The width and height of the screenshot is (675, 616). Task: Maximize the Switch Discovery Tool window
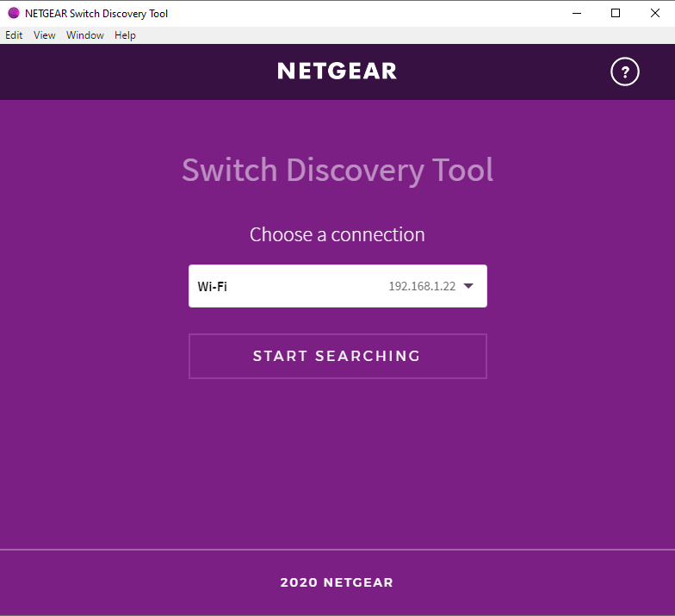[615, 13]
